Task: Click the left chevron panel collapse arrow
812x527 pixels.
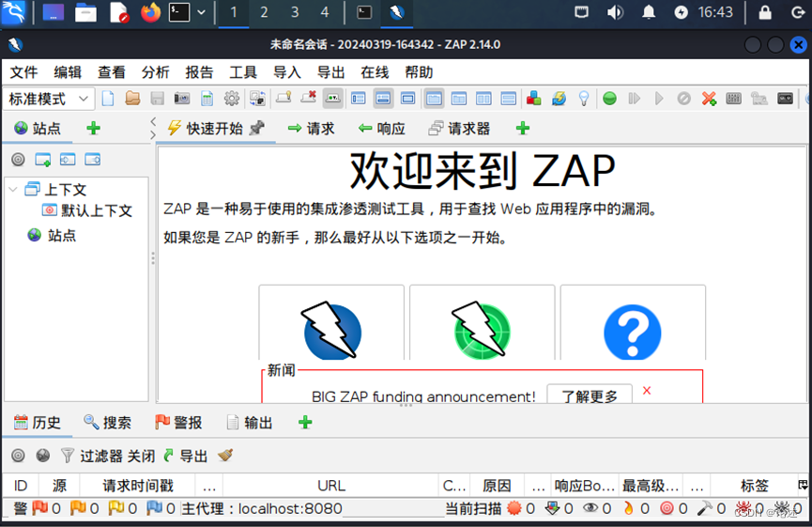Action: point(153,121)
